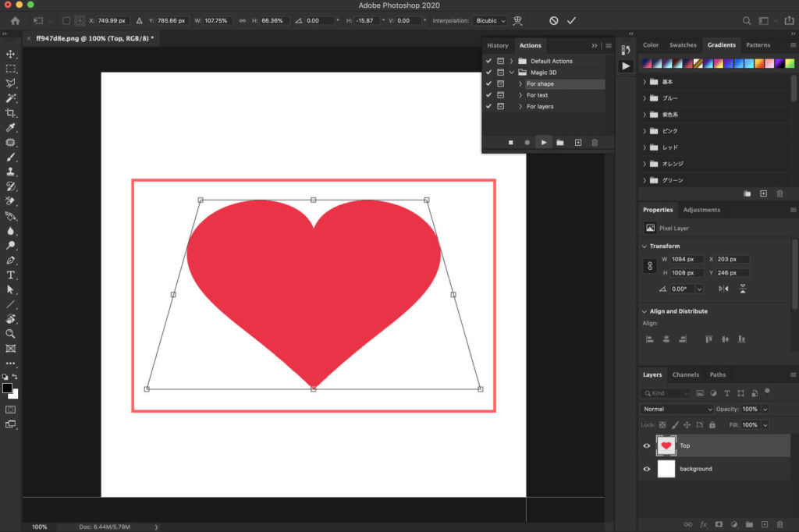Hide the Top layer
Screen dimensions: 799x532
pos(647,445)
